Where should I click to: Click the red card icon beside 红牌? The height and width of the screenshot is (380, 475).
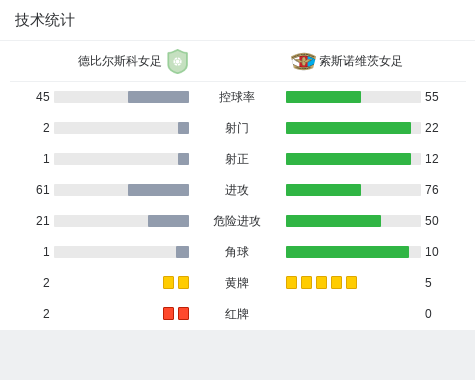coord(183,314)
